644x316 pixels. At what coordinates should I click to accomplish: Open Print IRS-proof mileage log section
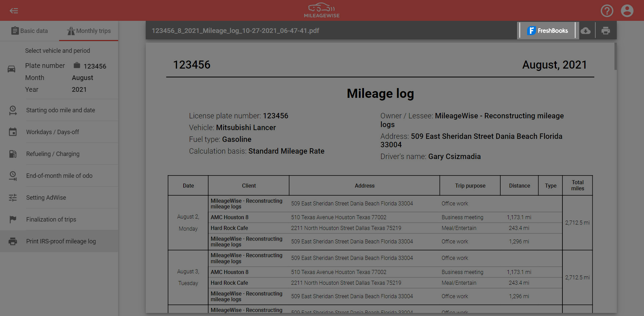[x=61, y=241]
